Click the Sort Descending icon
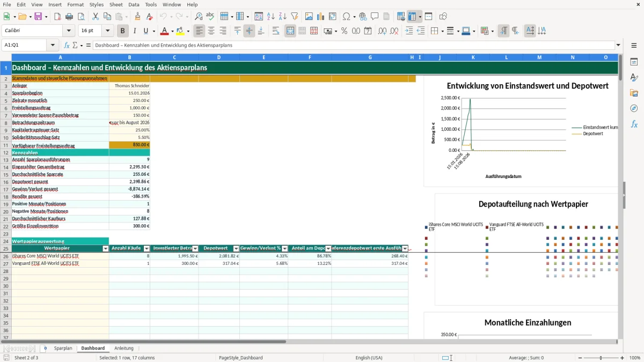Viewport: 644px width, 362px height. point(282,17)
